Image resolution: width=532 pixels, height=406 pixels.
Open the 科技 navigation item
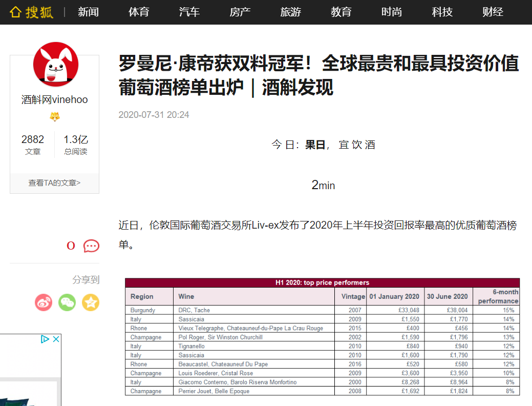coord(442,12)
